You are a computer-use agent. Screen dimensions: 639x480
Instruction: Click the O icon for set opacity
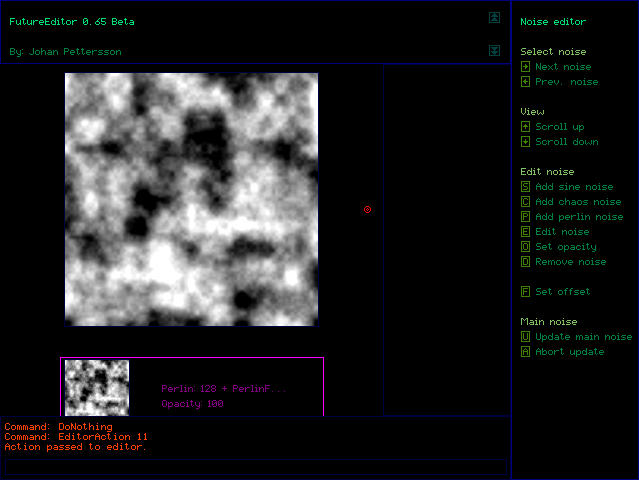click(525, 247)
